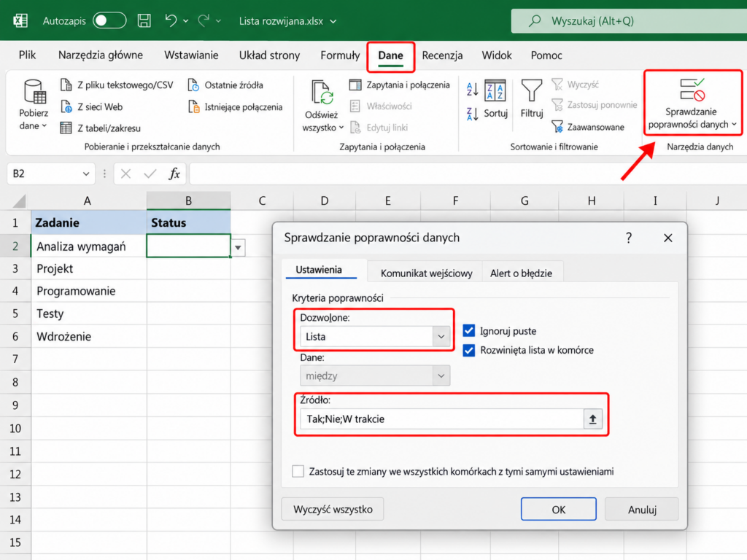Image resolution: width=747 pixels, height=560 pixels.
Task: Open the Alert o błędzie tab
Action: point(521,273)
